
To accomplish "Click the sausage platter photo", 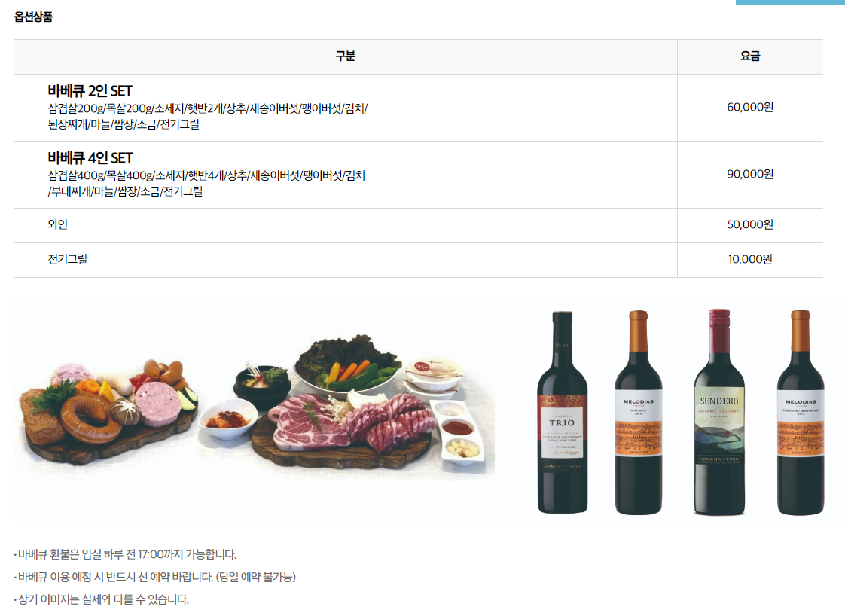I will (x=107, y=408).
